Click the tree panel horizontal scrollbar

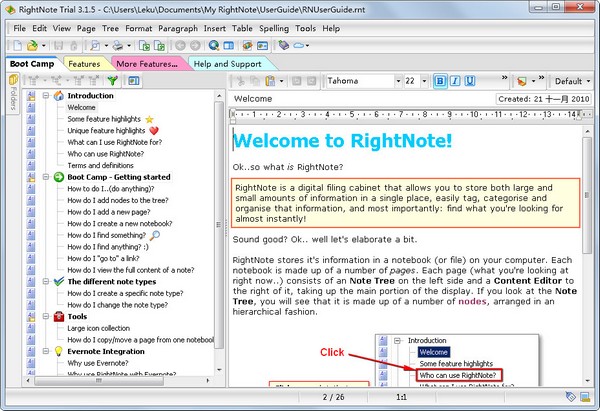pos(99,381)
